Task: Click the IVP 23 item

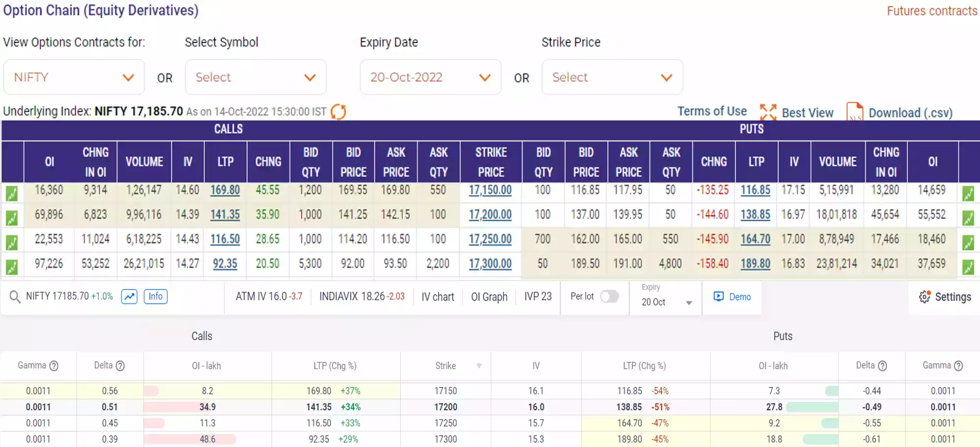Action: click(x=538, y=296)
